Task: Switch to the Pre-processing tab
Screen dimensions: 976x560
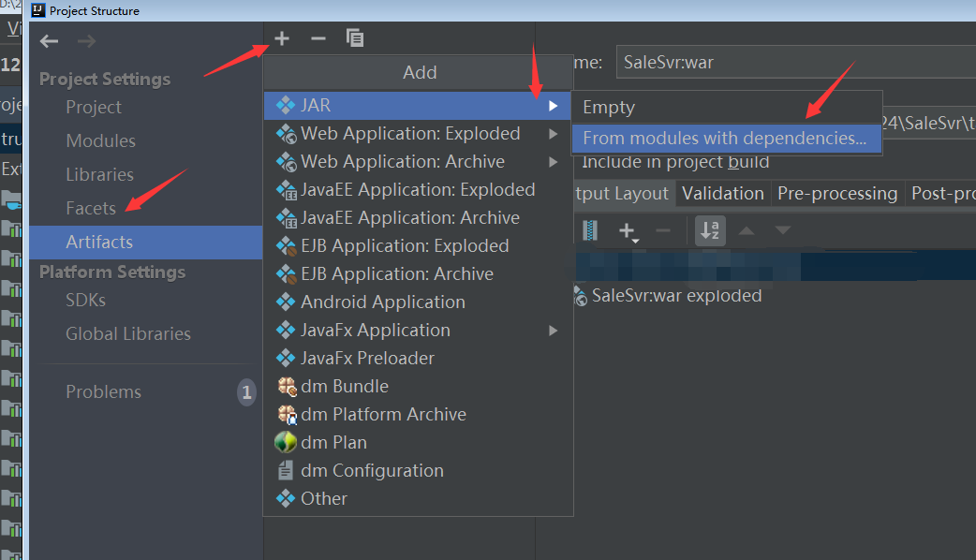Action: coord(837,194)
